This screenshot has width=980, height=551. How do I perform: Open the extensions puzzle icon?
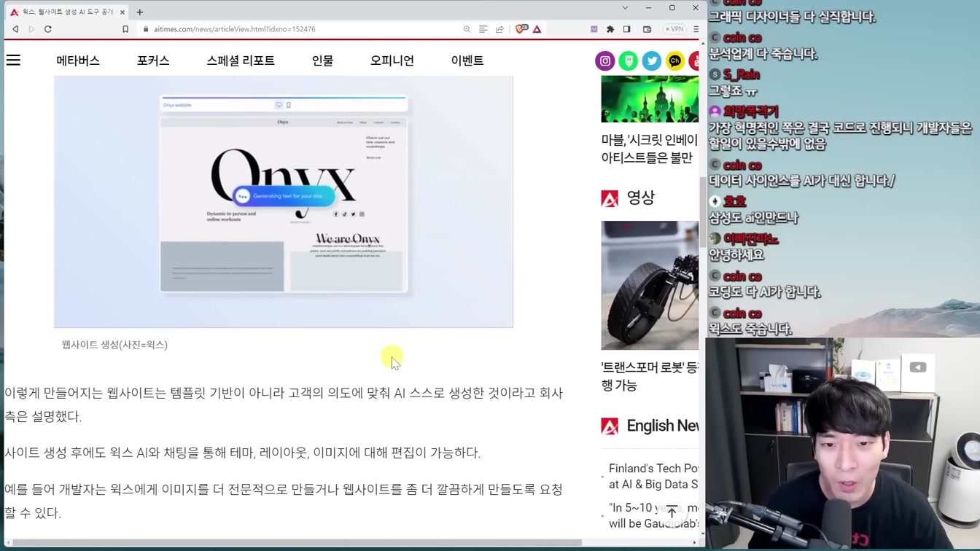[x=610, y=29]
